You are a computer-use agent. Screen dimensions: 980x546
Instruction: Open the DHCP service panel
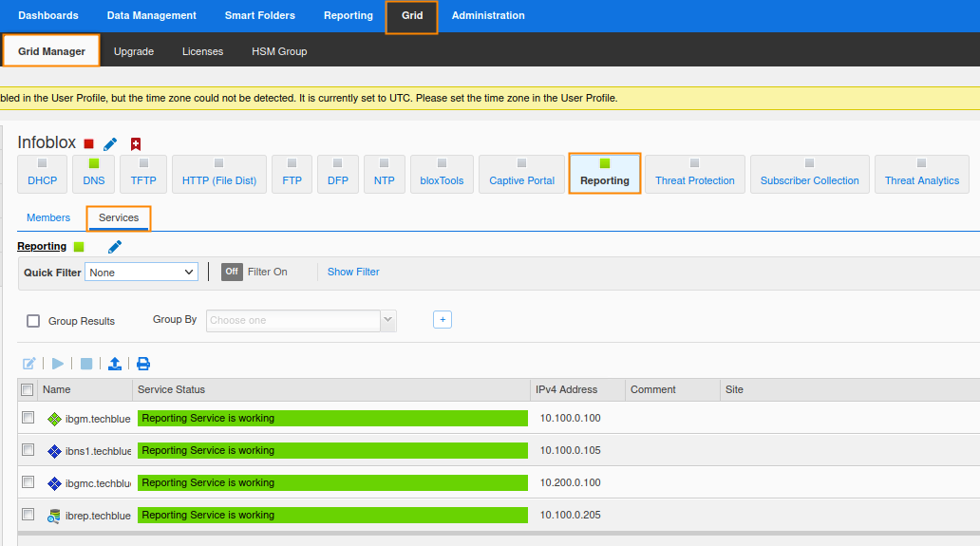(x=42, y=175)
